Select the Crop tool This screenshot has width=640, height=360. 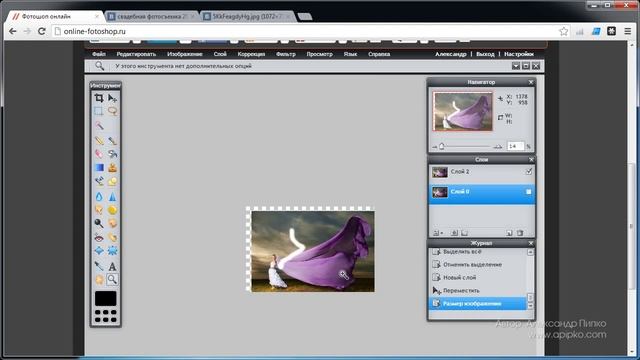99,98
